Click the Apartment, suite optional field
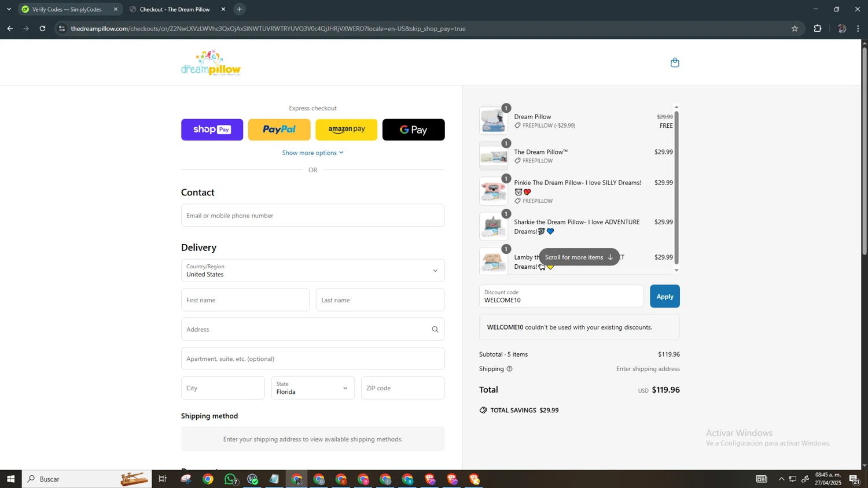The image size is (868, 488). pyautogui.click(x=312, y=358)
